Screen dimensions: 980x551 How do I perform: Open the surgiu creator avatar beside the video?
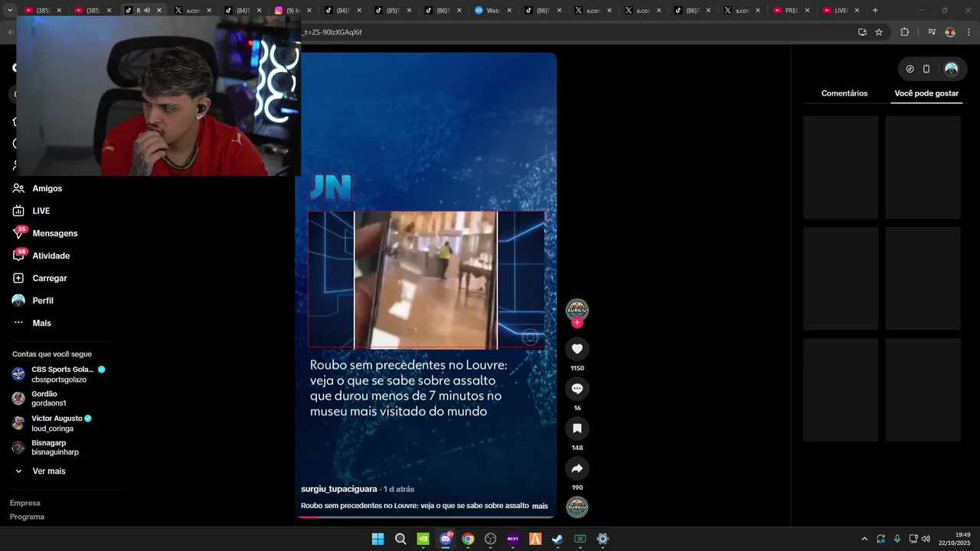point(577,310)
